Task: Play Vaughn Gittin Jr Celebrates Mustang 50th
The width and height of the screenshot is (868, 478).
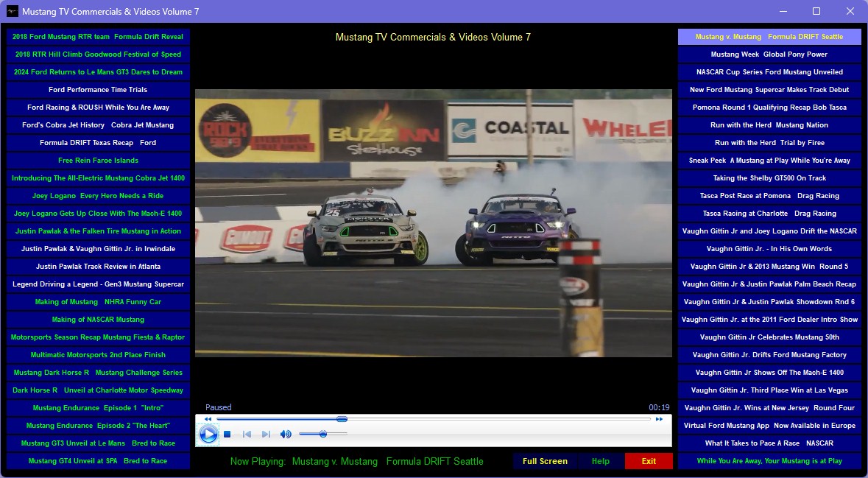Action: [x=769, y=337]
